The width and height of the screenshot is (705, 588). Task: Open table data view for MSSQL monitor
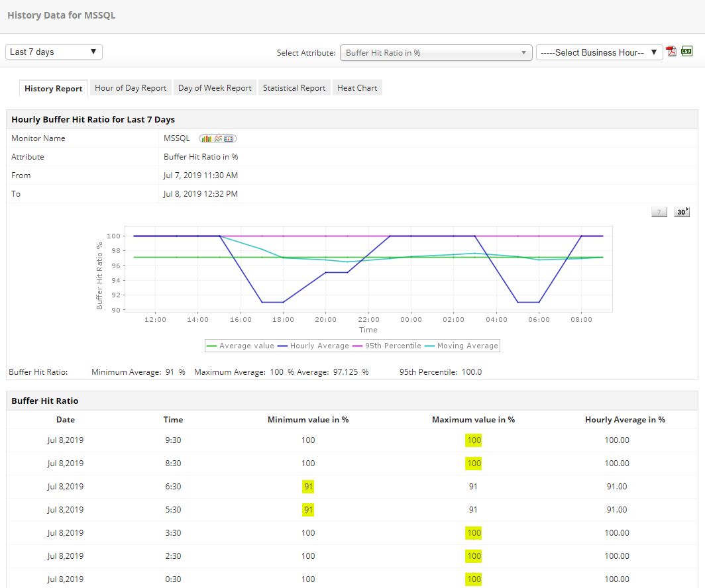point(229,138)
